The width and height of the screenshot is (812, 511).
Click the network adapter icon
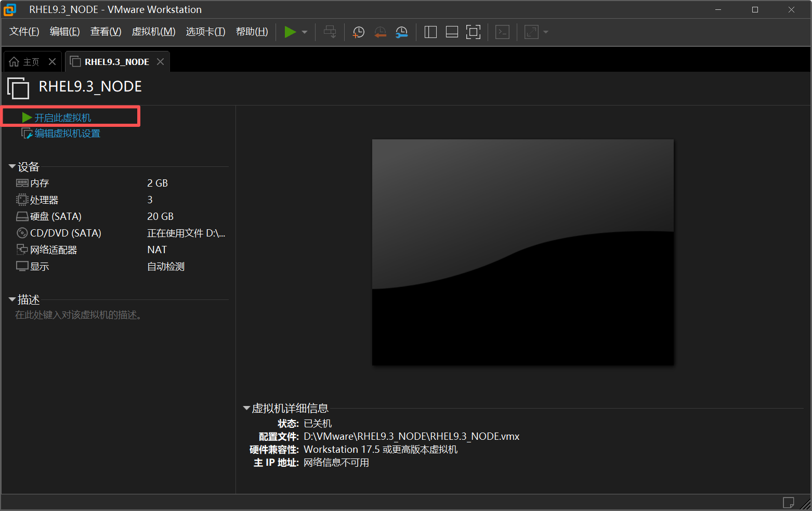pyautogui.click(x=22, y=250)
